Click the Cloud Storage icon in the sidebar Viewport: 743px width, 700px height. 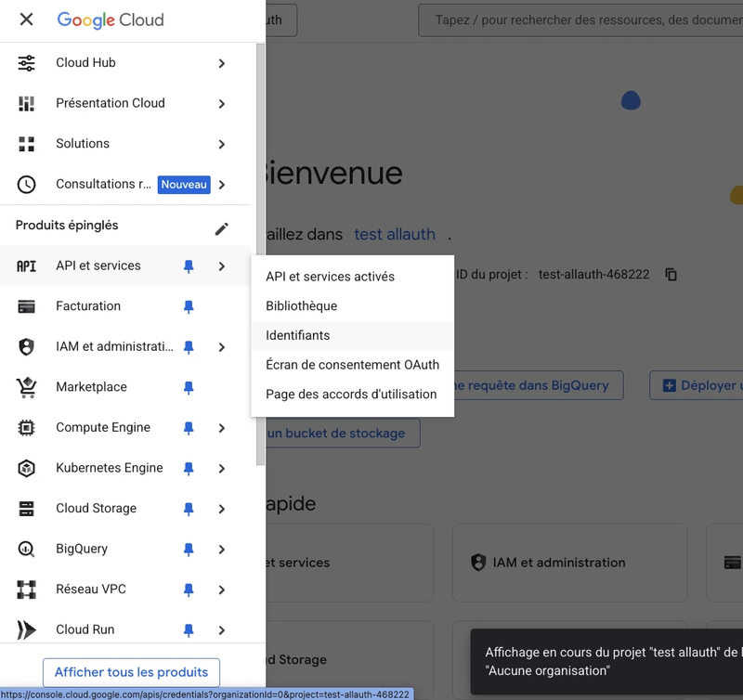tap(27, 509)
